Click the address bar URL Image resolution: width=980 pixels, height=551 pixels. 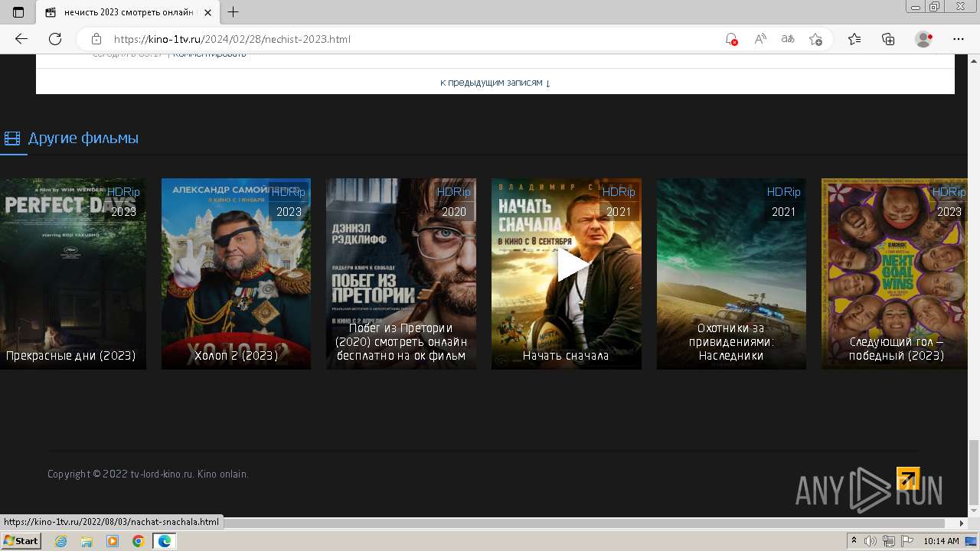click(232, 39)
